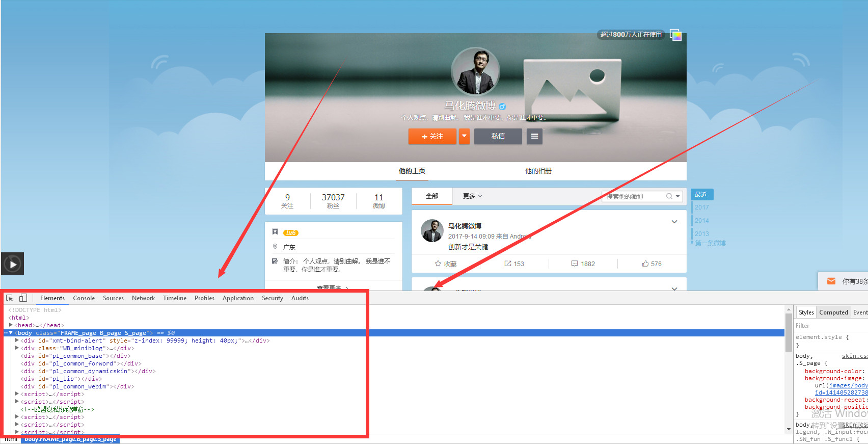The width and height of the screenshot is (868, 445).
Task: Click the skin.css source link
Action: pyautogui.click(x=855, y=356)
